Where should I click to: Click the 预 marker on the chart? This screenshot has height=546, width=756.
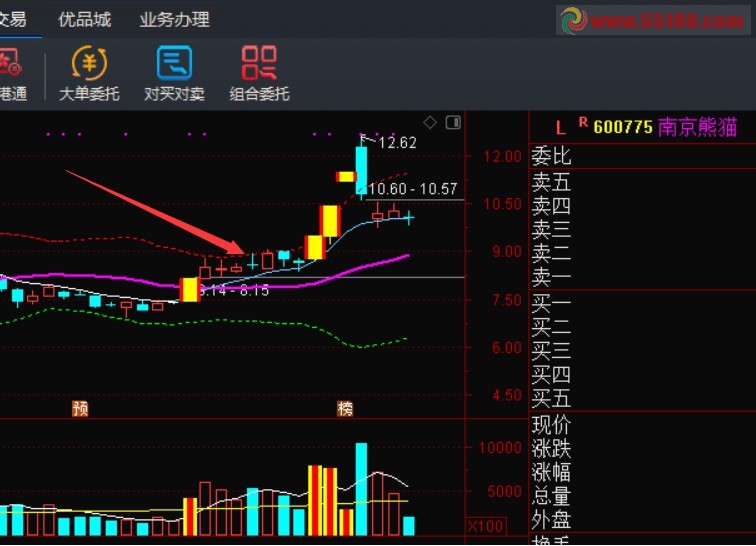81,408
